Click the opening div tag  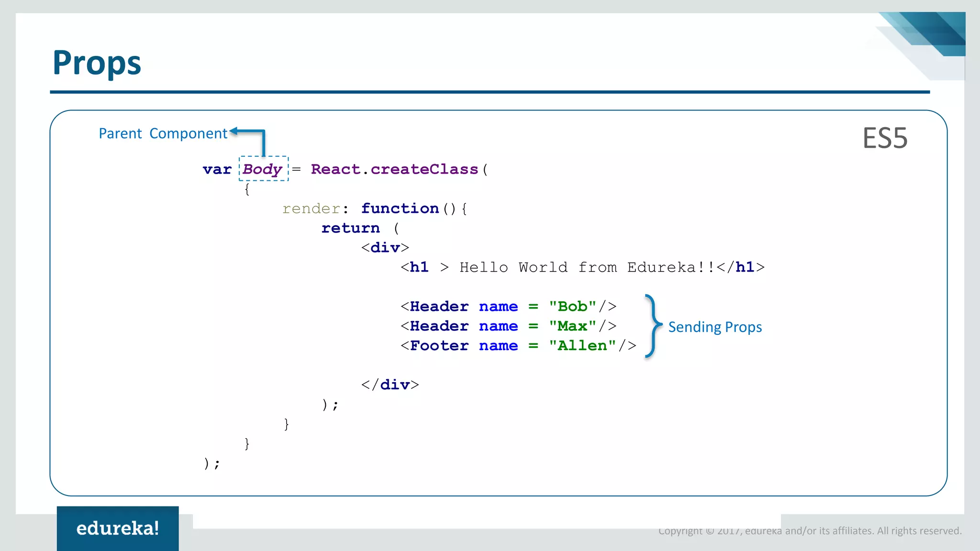[x=385, y=248]
